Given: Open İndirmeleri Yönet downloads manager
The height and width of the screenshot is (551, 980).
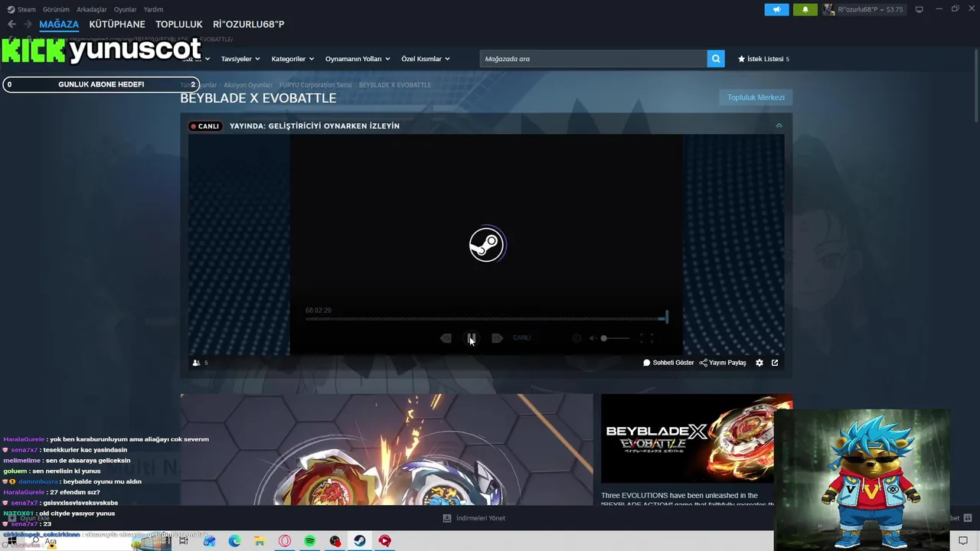Looking at the screenshot, I should 474,518.
